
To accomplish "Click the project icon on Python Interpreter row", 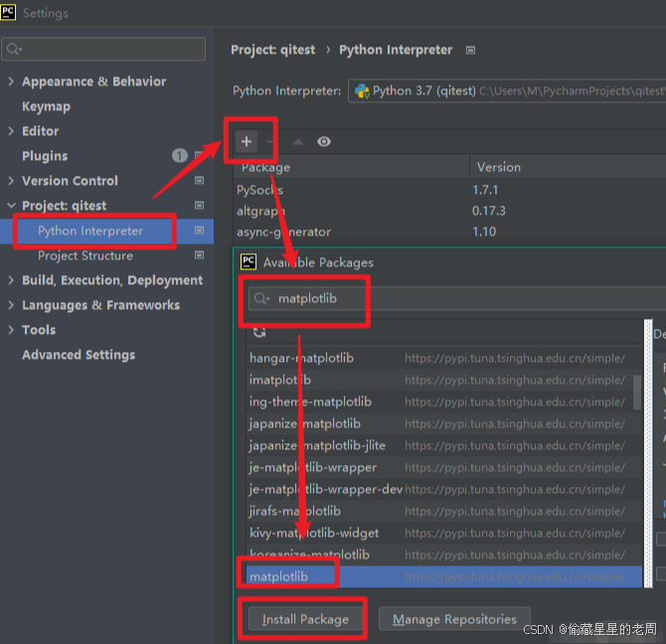I will click(199, 231).
